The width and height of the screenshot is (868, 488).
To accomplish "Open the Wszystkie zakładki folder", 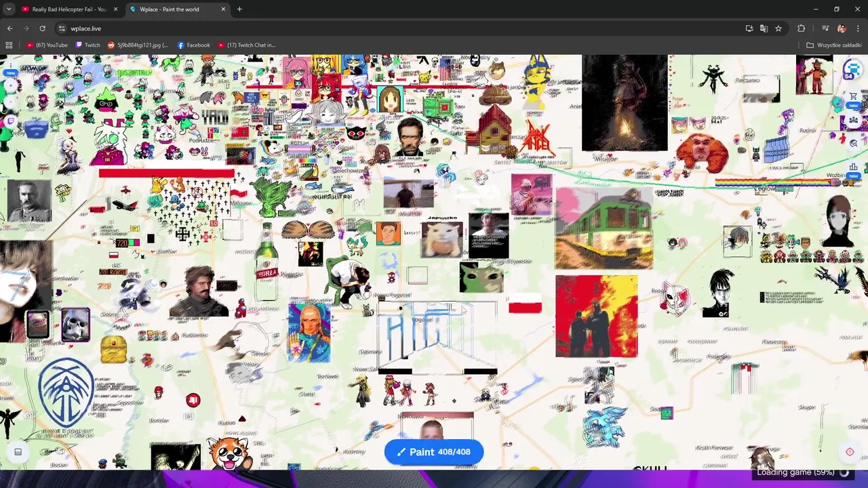I will [833, 45].
